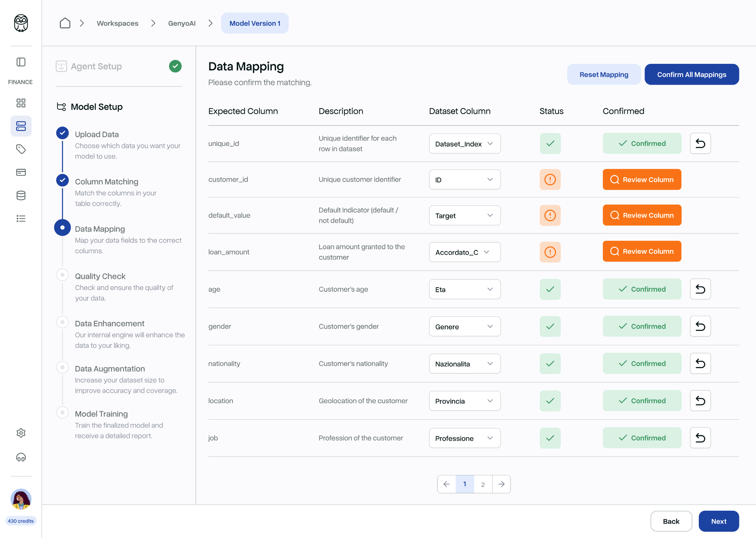Select Model Version 1 in the breadcrumb
The image size is (756, 538).
(255, 23)
